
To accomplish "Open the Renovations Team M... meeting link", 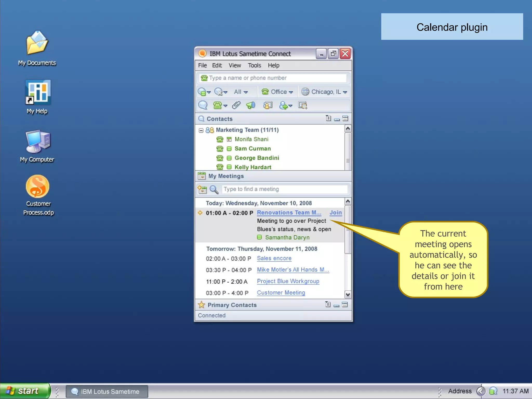I will coord(289,213).
